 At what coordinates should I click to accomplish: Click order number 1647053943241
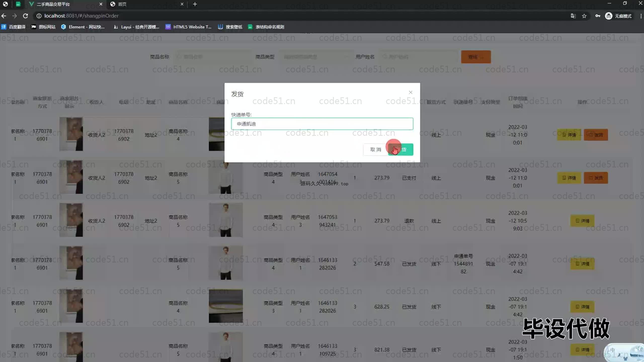328,221
